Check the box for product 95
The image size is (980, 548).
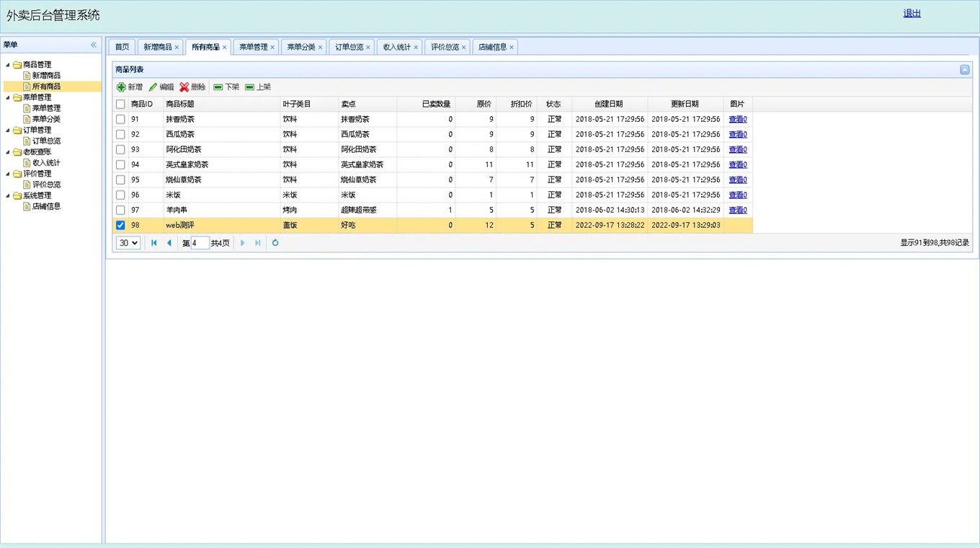120,180
